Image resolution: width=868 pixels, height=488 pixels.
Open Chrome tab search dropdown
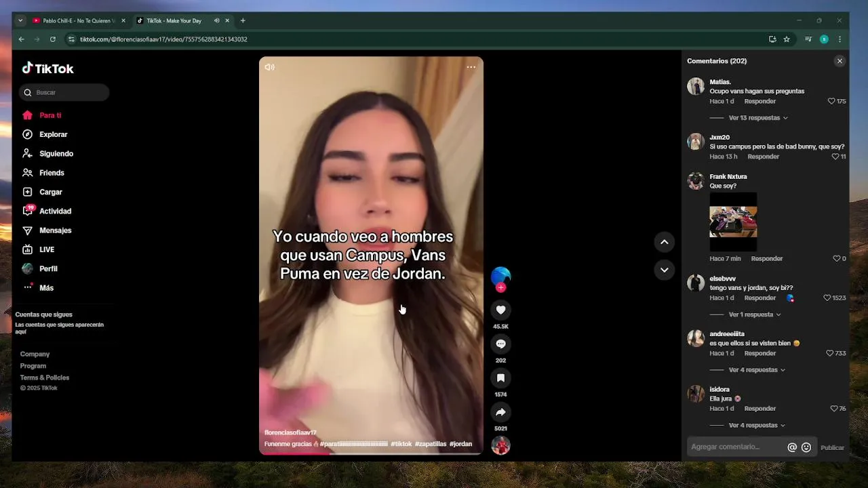[x=20, y=21]
